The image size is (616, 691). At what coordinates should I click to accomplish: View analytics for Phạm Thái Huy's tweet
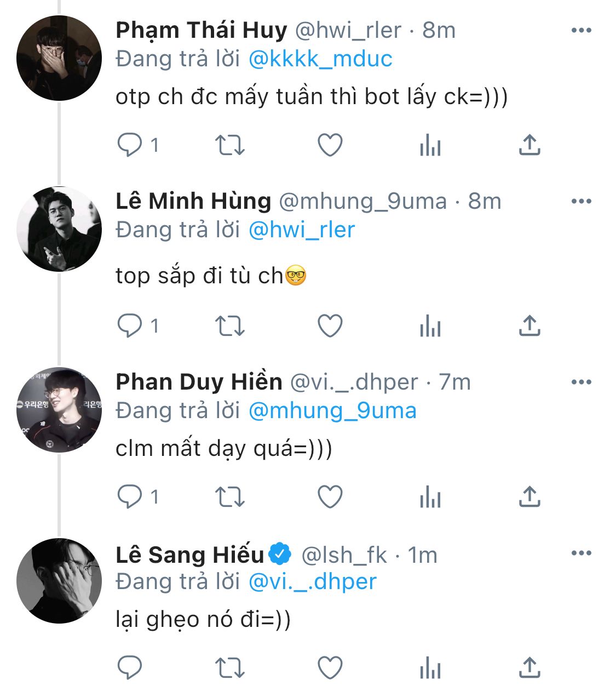click(x=430, y=146)
